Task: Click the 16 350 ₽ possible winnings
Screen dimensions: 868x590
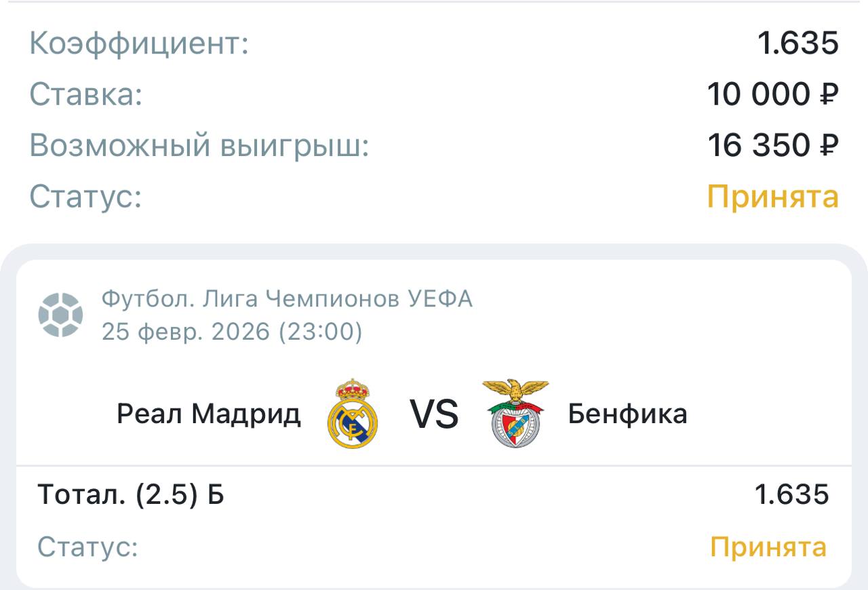Action: [772, 145]
